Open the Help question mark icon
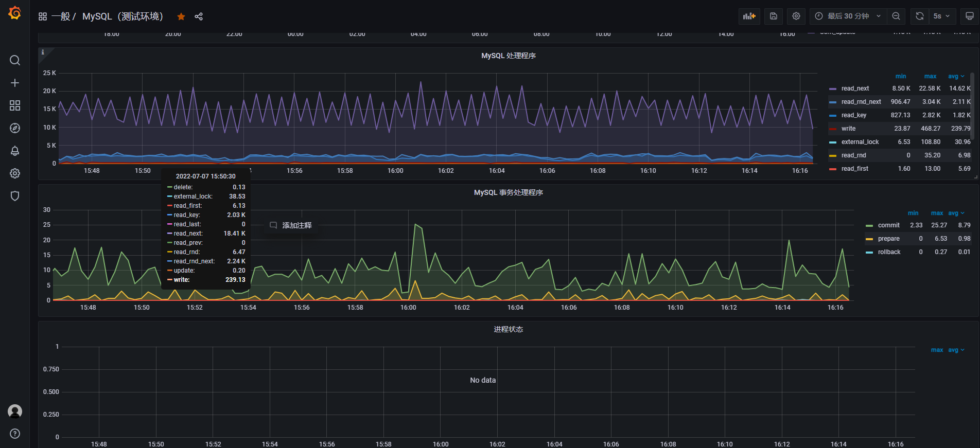Image resolution: width=980 pixels, height=448 pixels. coord(15,434)
